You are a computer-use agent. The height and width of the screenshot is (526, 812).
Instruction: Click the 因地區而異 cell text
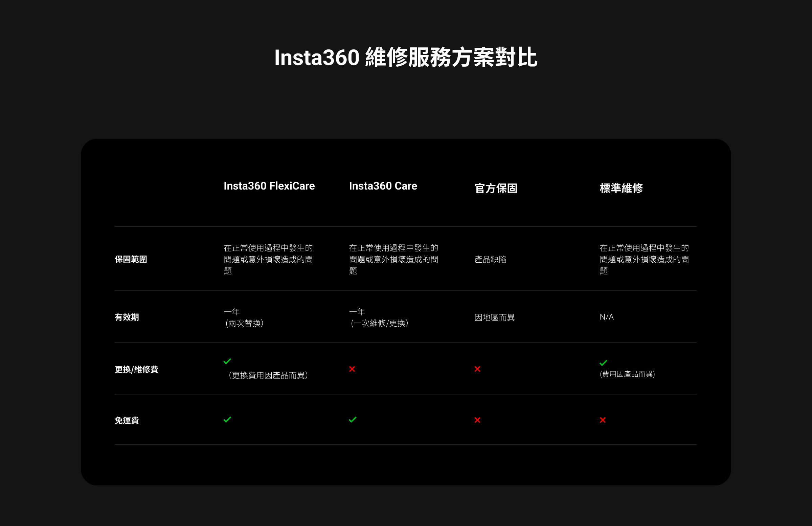pos(494,317)
